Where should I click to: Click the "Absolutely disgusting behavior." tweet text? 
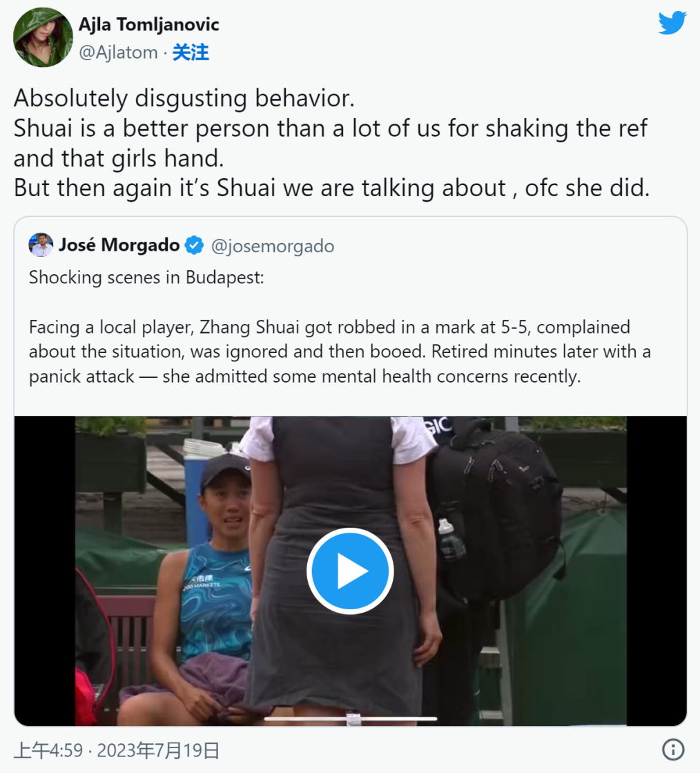point(184,98)
